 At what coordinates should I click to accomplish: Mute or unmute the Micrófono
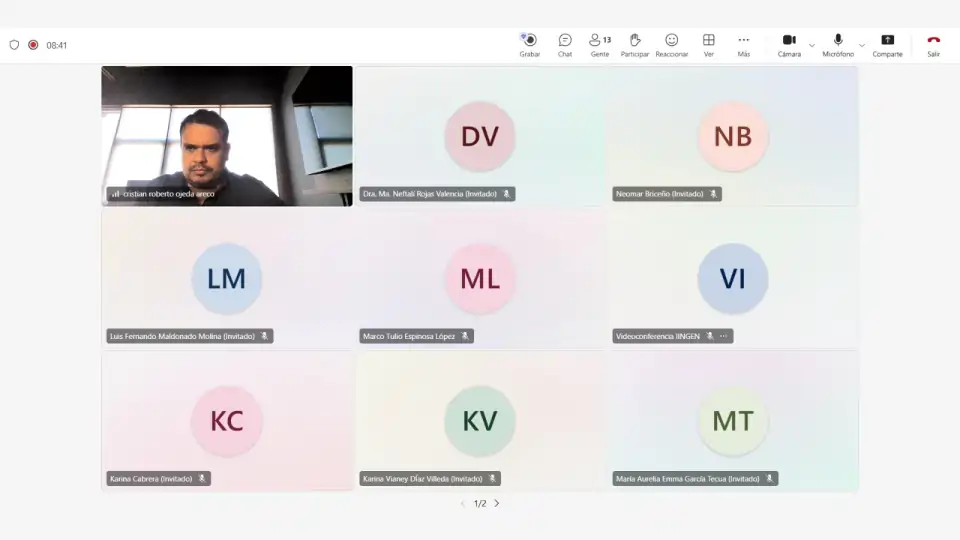point(838,45)
